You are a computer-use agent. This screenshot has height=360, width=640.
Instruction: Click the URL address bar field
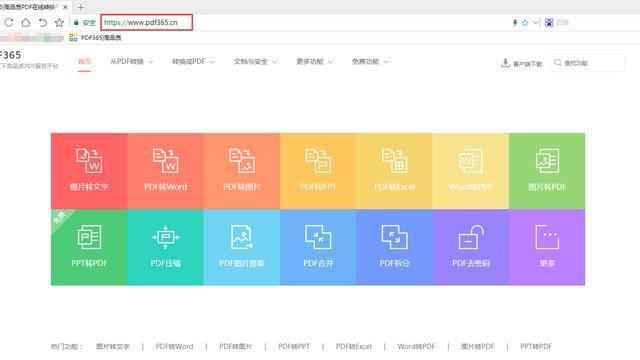point(147,22)
